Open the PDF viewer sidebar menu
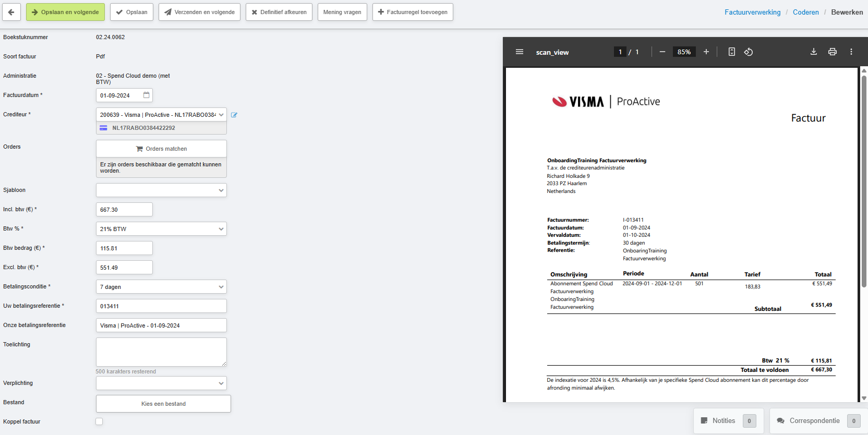Image resolution: width=868 pixels, height=435 pixels. click(520, 52)
